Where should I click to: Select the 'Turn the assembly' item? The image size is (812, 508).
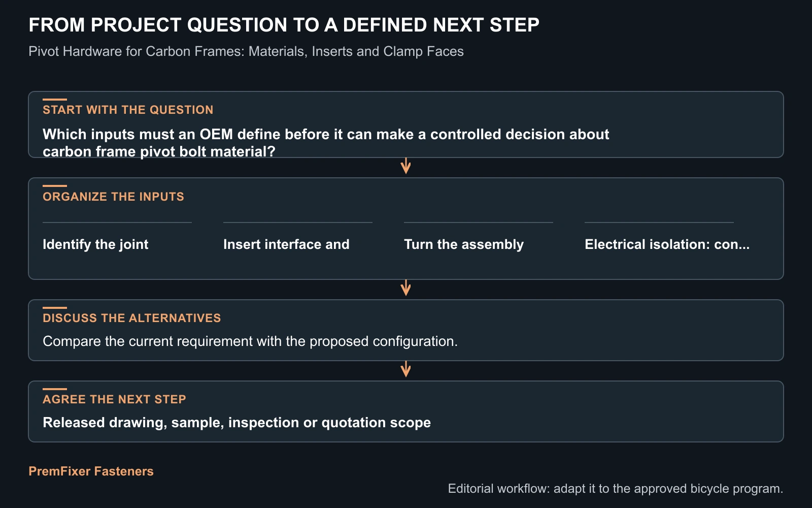(464, 244)
